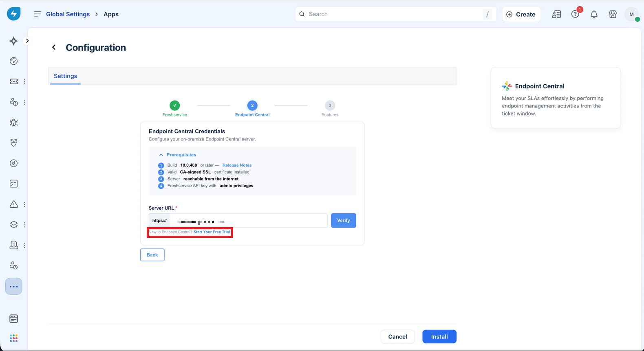Screen dimensions: 644x351
Task: Click the Install button
Action: [x=439, y=337]
